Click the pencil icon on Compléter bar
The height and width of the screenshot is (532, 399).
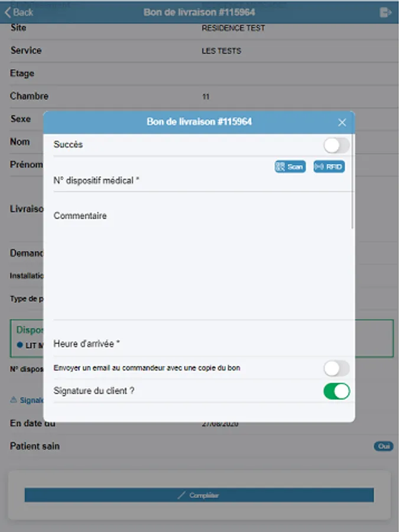[x=181, y=495]
